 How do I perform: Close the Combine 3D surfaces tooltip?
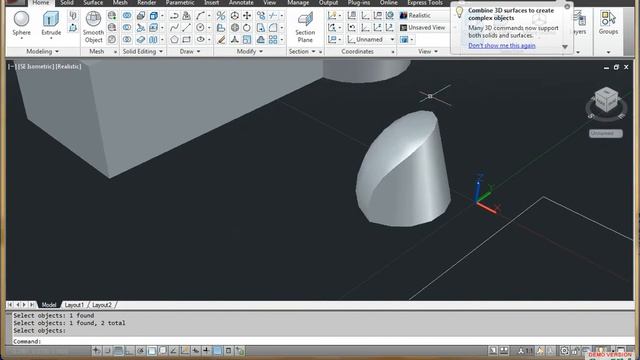(567, 7)
